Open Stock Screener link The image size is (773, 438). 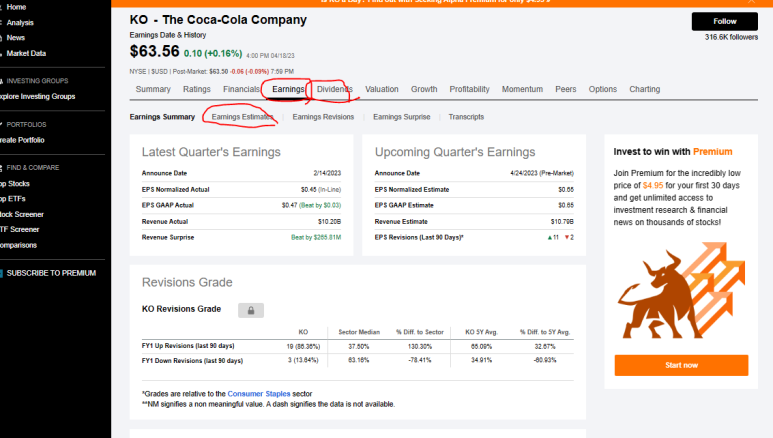(22, 215)
